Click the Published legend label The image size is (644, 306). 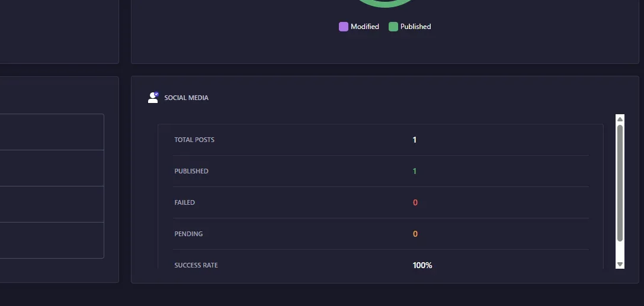(415, 27)
